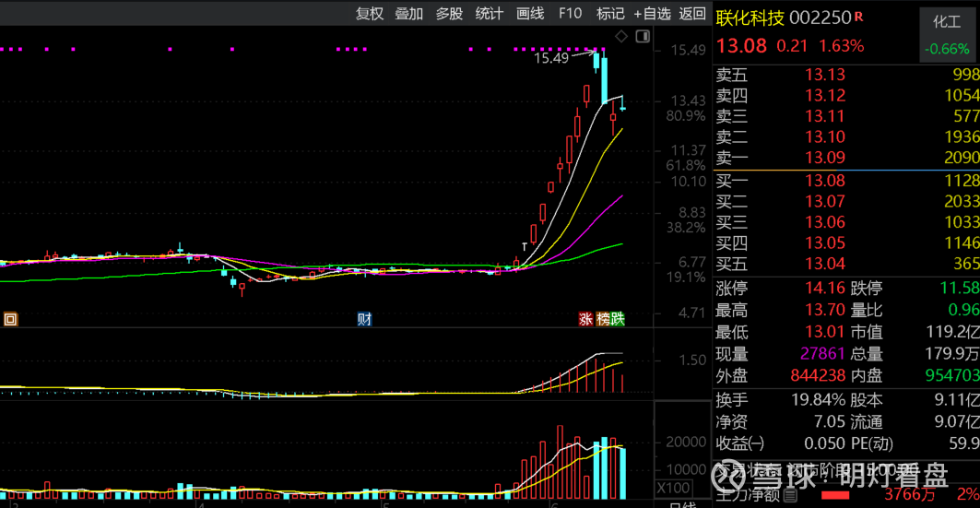The image size is (980, 508).
Task: Click the 返回 back button
Action: pyautogui.click(x=692, y=13)
